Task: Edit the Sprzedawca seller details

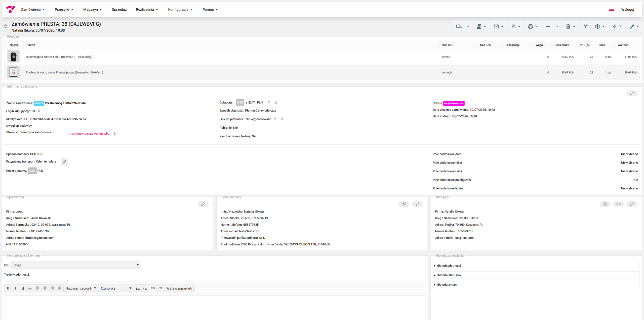Action: [203, 204]
